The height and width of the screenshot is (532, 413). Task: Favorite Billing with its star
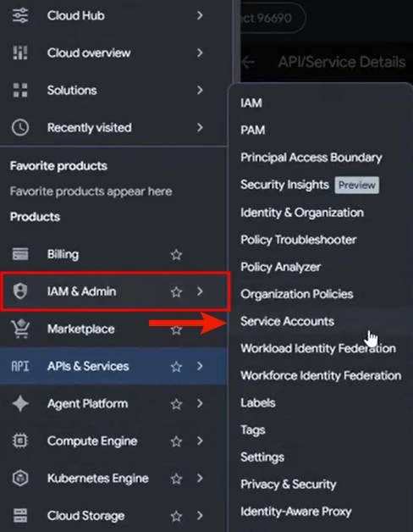coord(176,254)
